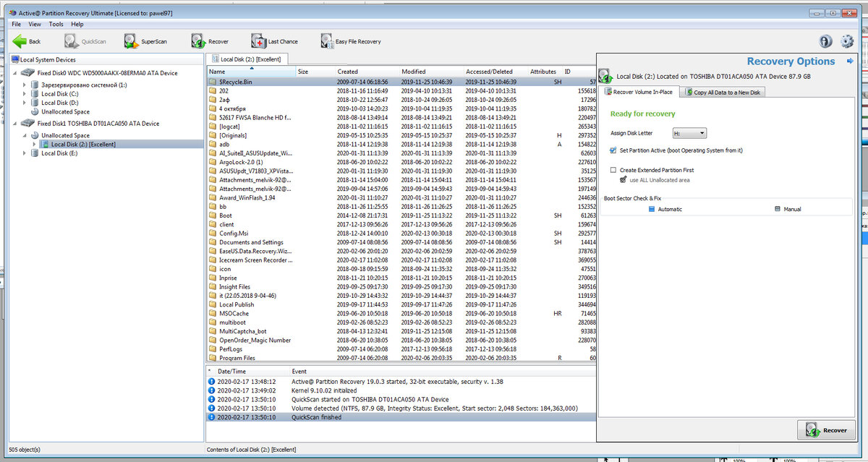The height and width of the screenshot is (462, 868).
Task: Sort file list by Modified column
Action: click(432, 72)
